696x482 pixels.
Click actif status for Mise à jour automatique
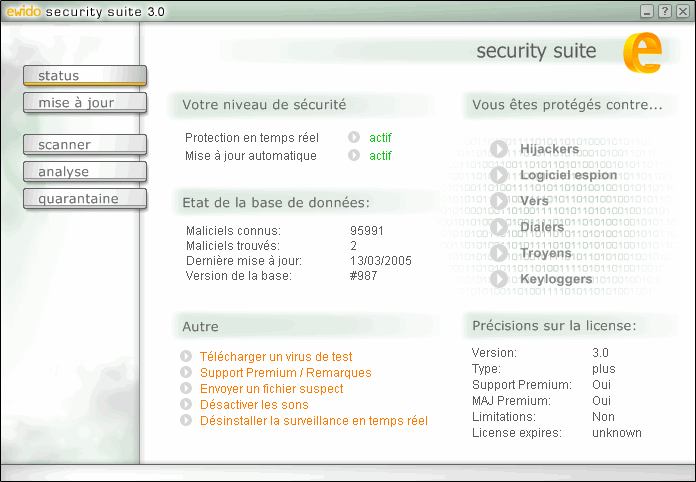[380, 156]
